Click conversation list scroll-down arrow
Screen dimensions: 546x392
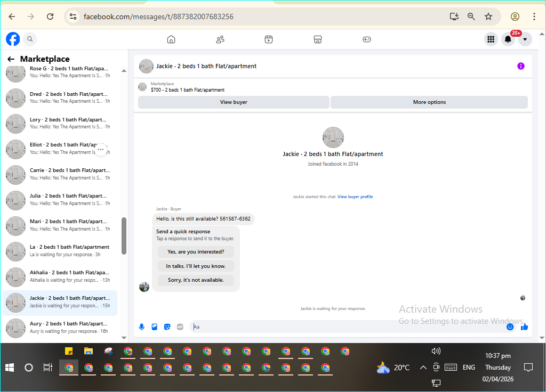tap(124, 338)
